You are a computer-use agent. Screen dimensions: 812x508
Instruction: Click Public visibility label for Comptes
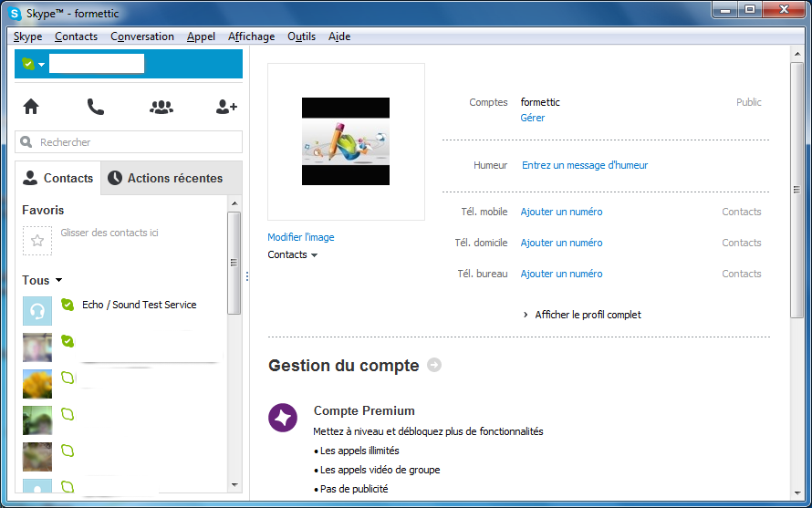pos(749,102)
